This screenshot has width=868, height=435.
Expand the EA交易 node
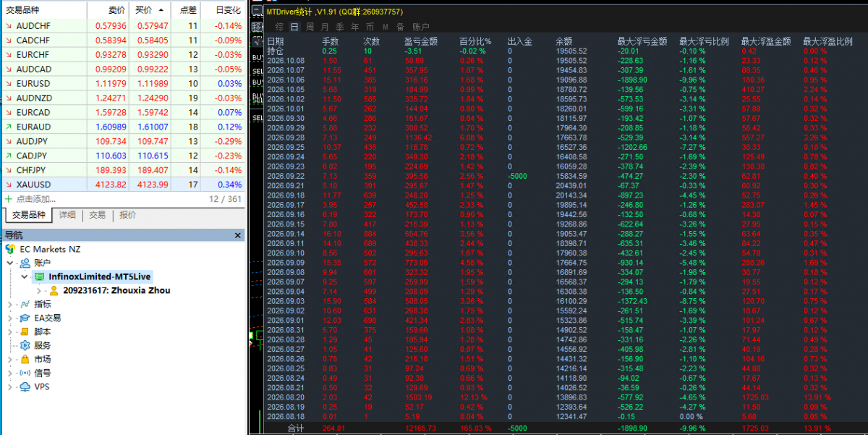click(11, 318)
